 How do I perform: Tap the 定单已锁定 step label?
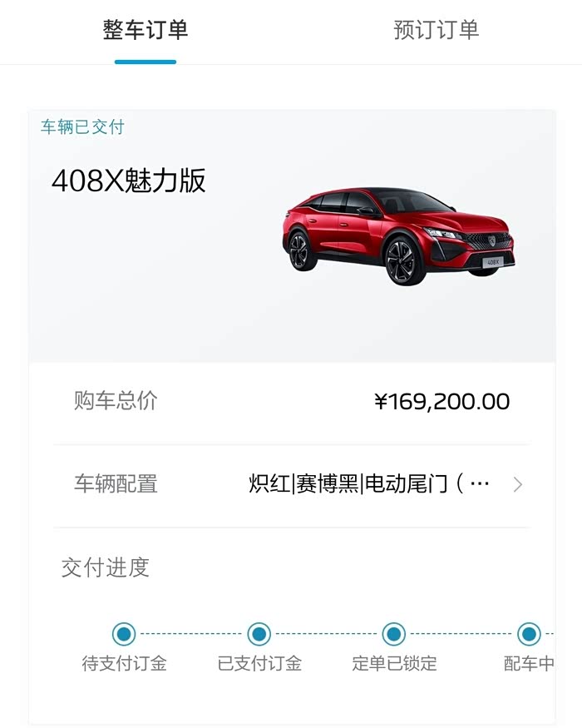tap(394, 663)
